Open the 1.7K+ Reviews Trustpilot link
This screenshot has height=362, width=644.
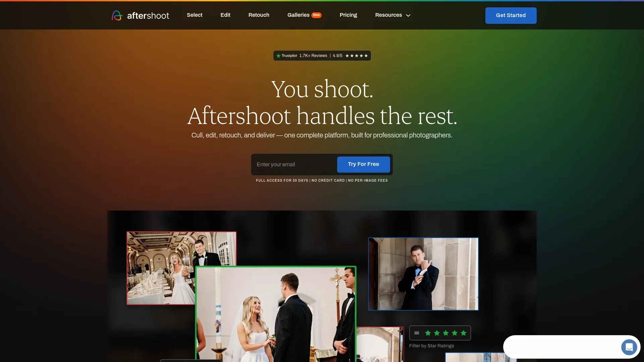(313, 56)
